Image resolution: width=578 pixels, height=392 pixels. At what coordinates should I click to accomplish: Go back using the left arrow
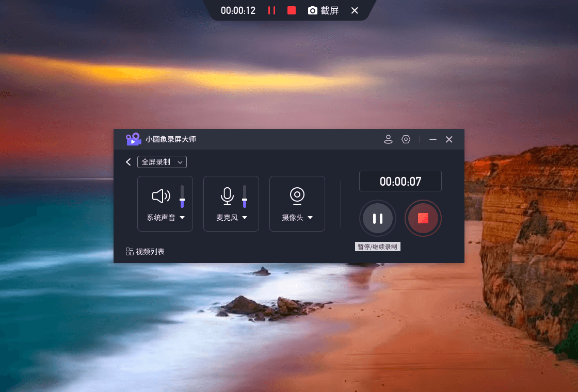click(x=129, y=162)
